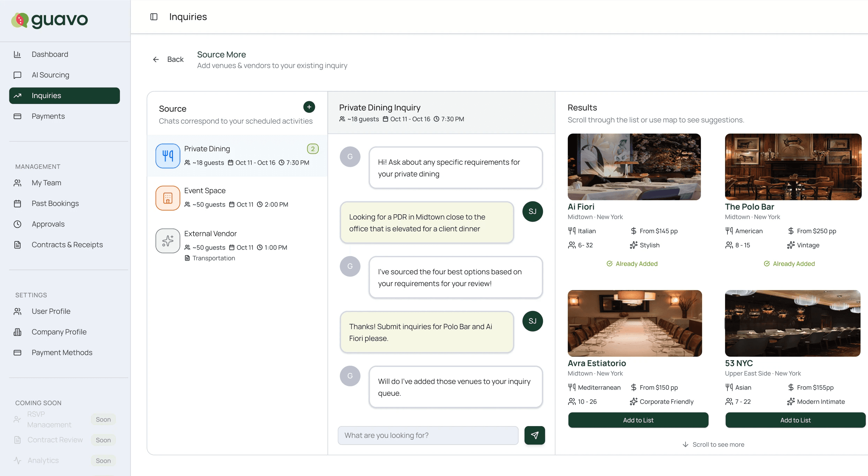Toggle the sidebar panel icon
This screenshot has height=476, width=868.
154,17
